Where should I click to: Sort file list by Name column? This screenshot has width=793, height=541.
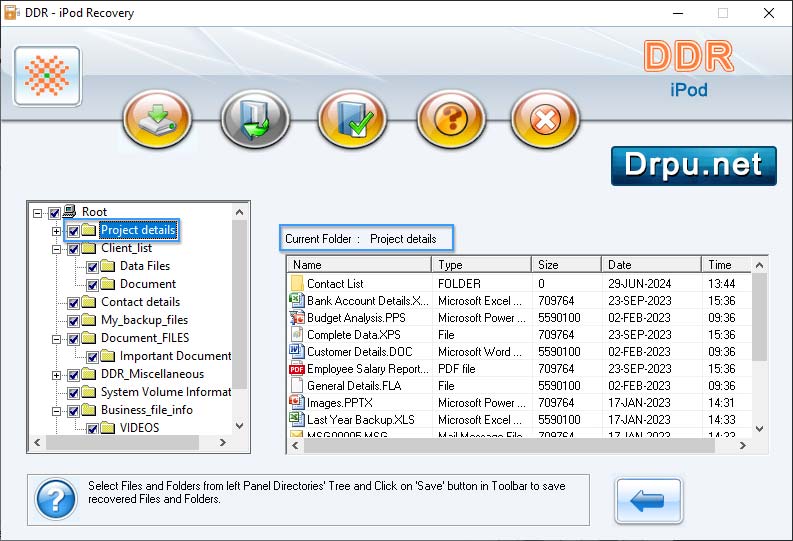(x=359, y=264)
